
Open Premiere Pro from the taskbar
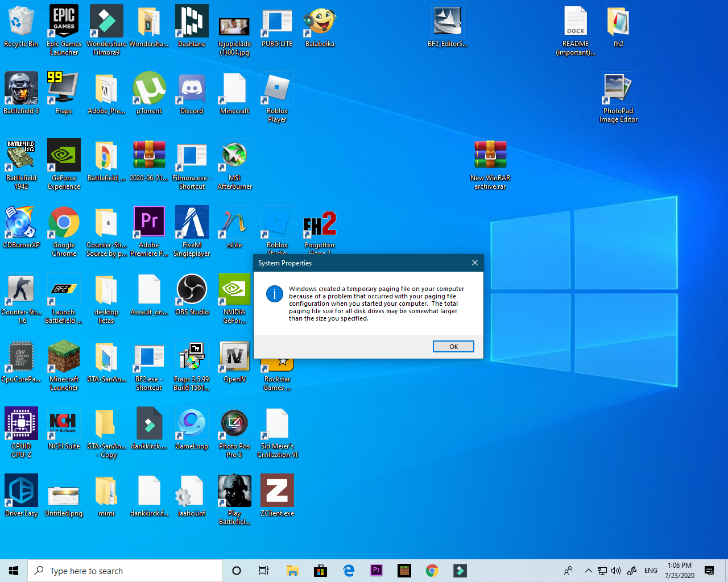coord(377,571)
